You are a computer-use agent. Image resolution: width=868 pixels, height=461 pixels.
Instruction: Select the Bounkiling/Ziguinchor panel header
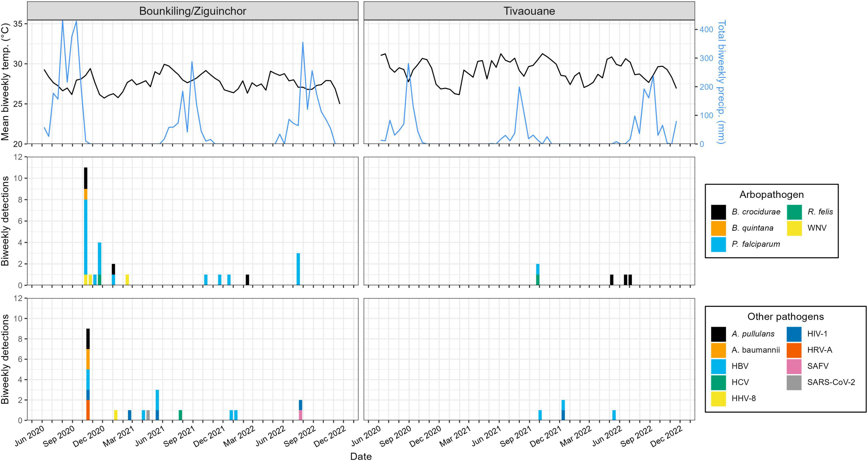coord(193,11)
